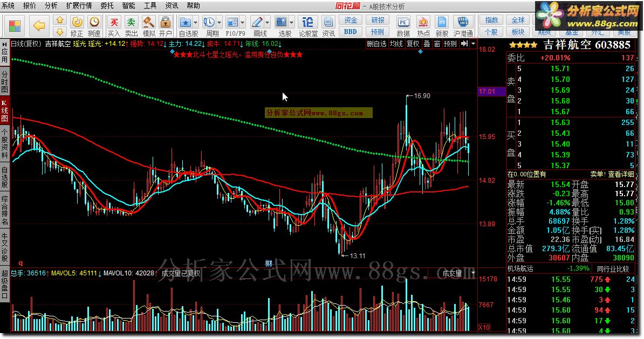This screenshot has width=644, height=339.
Task: Open the 资讯 news icon
Action: click(x=328, y=22)
